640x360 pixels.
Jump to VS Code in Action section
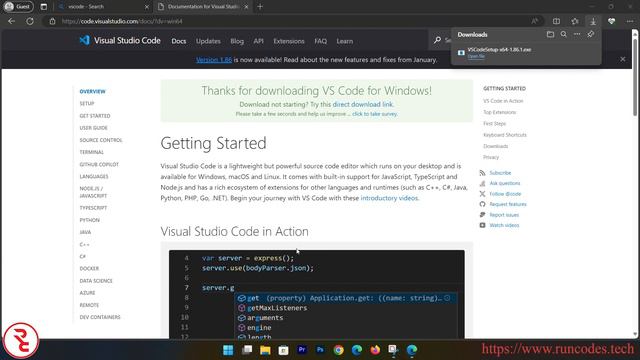coord(503,101)
